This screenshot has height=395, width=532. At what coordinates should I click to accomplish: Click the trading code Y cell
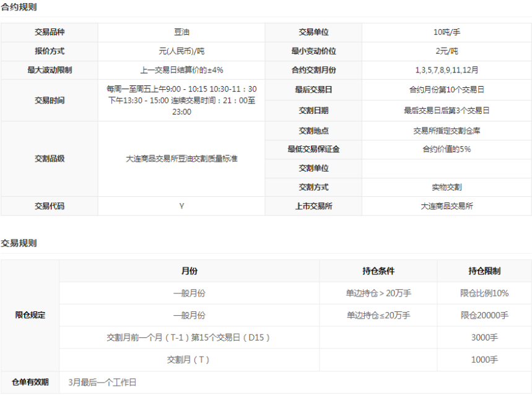click(x=181, y=206)
